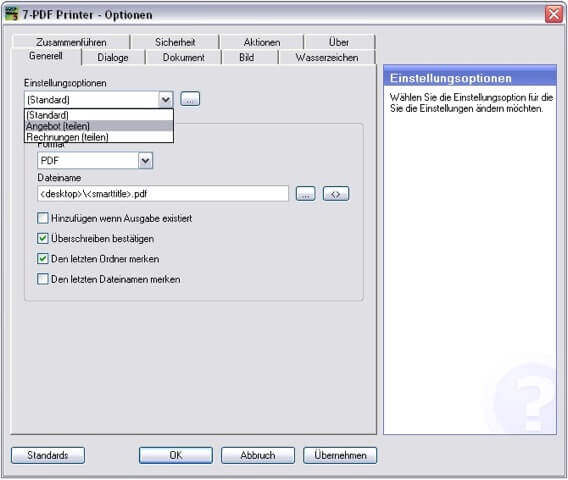Open the Aktionen tab
This screenshot has height=480, width=568.
[262, 42]
